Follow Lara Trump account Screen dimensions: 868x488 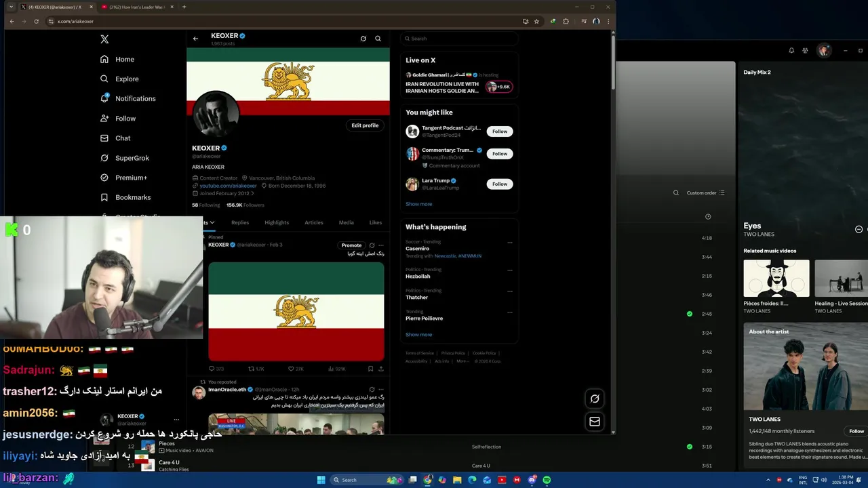(500, 184)
